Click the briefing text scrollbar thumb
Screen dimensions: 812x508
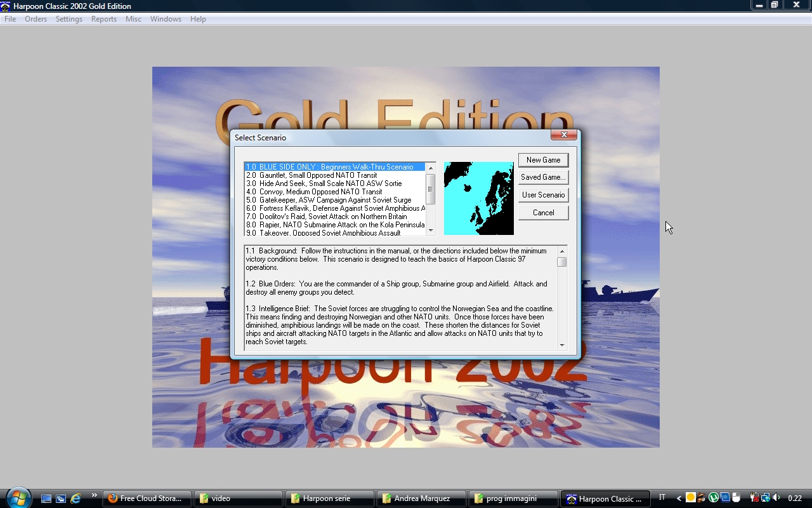pyautogui.click(x=562, y=262)
